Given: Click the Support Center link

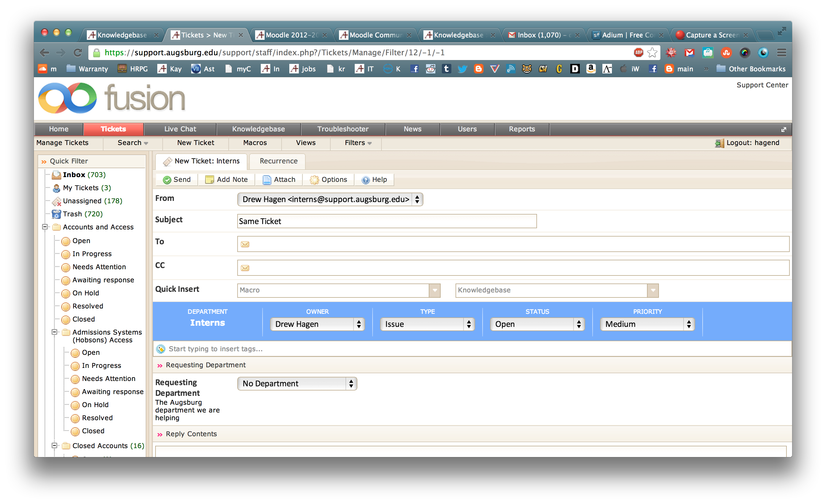Looking at the screenshot, I should [762, 85].
